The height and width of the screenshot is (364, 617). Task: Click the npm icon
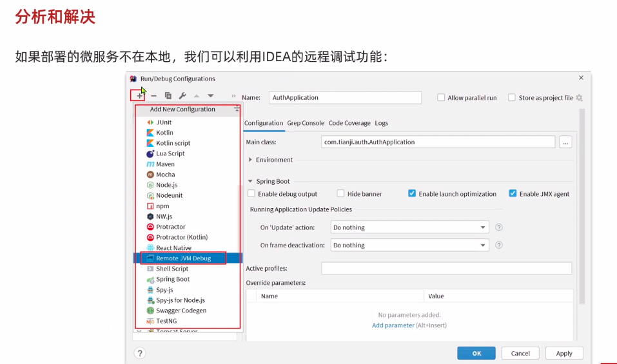tap(150, 206)
